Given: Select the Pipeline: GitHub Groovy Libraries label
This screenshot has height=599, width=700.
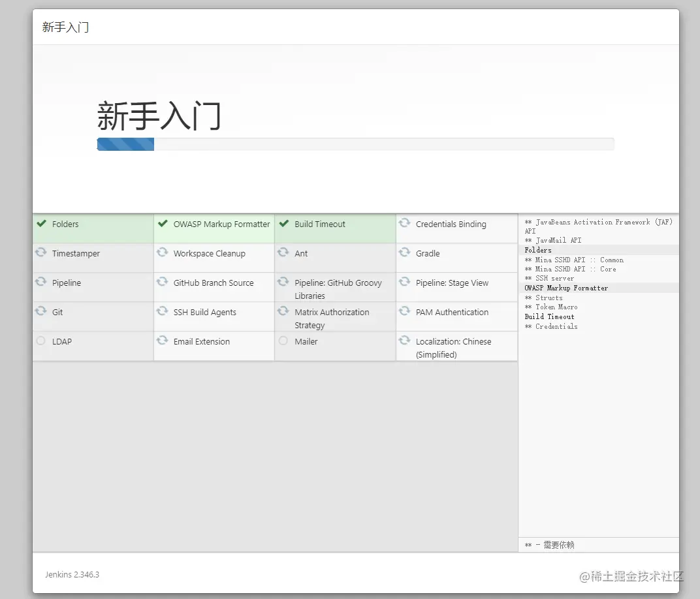Looking at the screenshot, I should (x=338, y=289).
